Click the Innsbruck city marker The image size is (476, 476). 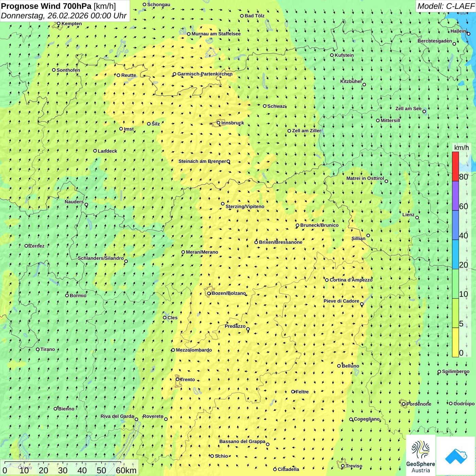click(x=219, y=123)
